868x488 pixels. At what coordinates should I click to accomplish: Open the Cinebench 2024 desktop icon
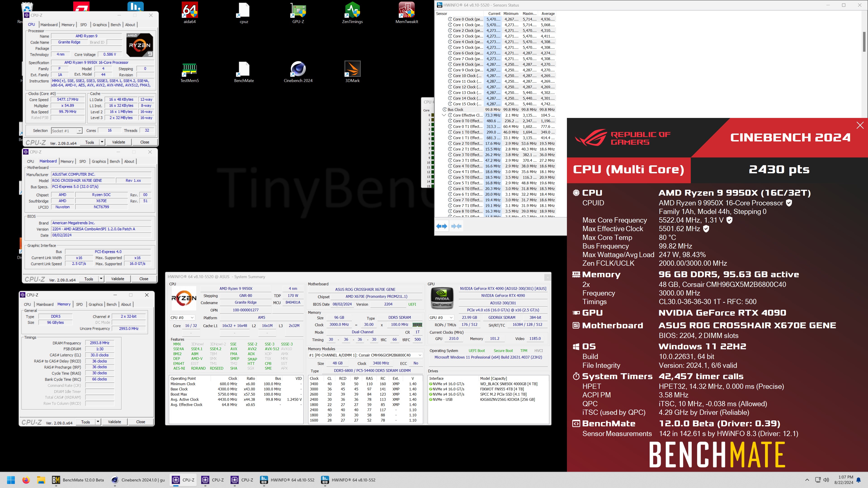click(x=298, y=72)
